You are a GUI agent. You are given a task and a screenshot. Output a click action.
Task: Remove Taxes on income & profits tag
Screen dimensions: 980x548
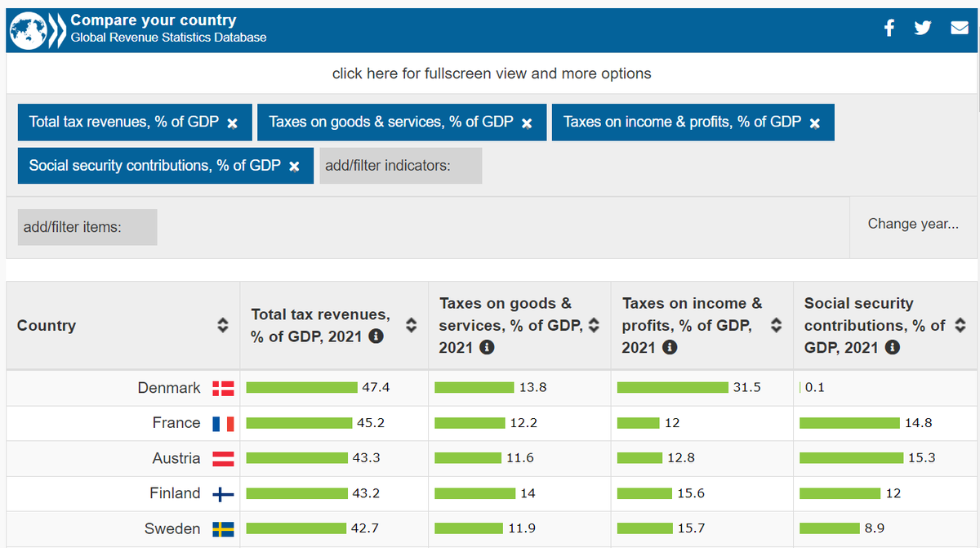click(815, 123)
